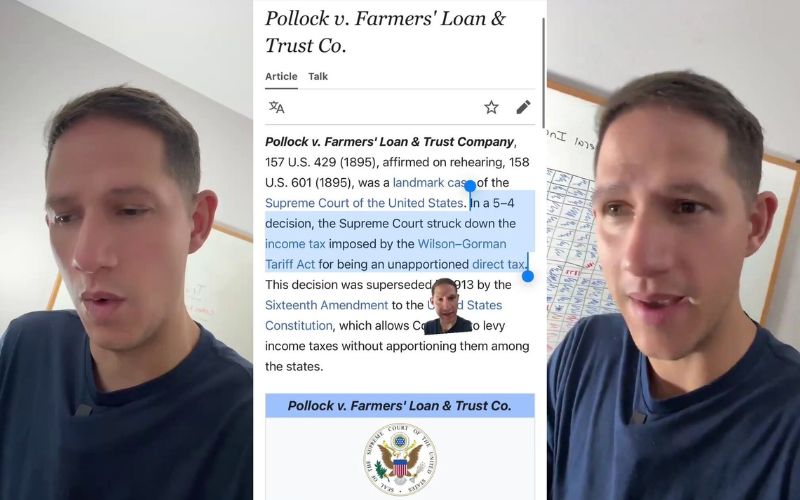800x500 pixels.
Task: Select the text selection start handle
Action: [470, 187]
